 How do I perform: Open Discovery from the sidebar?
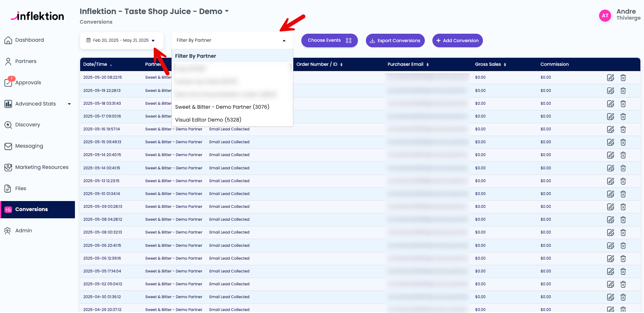28,125
